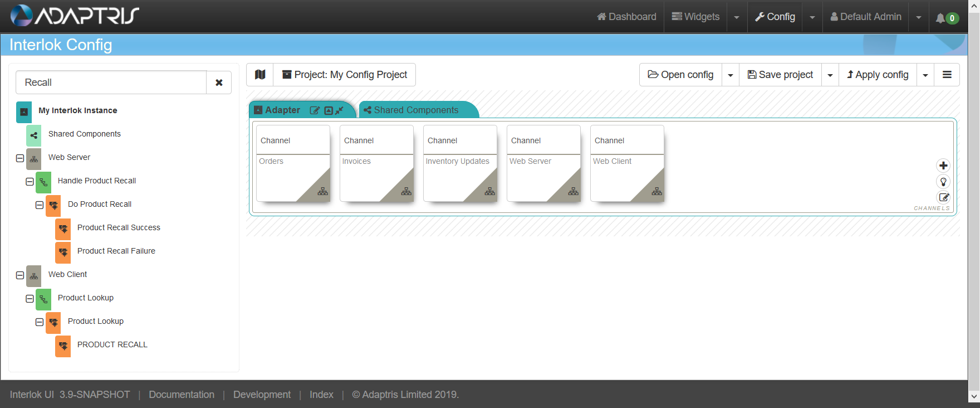This screenshot has height=408, width=980.
Task: Click the PRODUCT RECALL service icon
Action: pos(63,346)
